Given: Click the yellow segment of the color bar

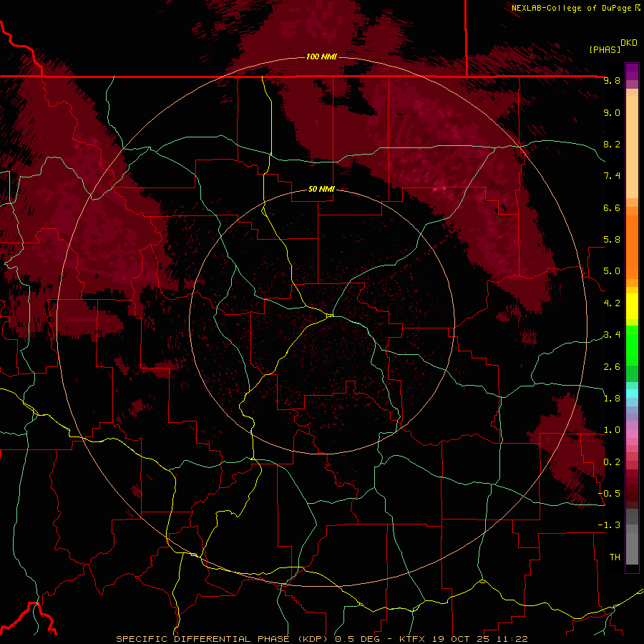Looking at the screenshot, I should pyautogui.click(x=632, y=306).
